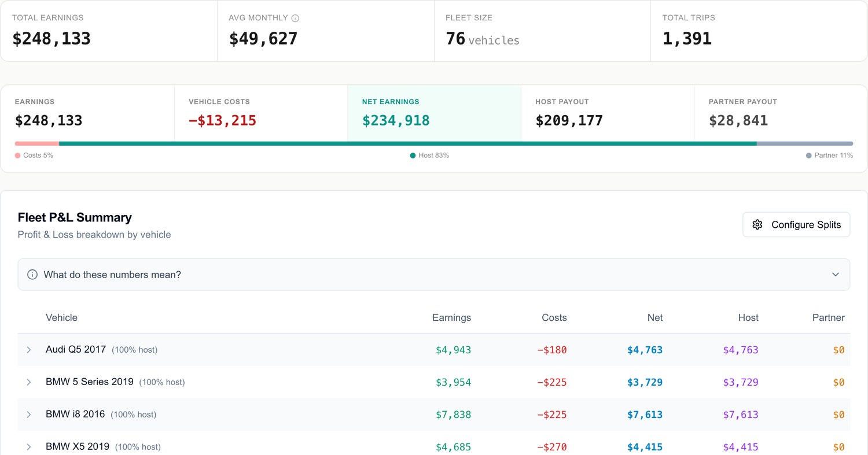Open the Configure Splits button

[796, 224]
